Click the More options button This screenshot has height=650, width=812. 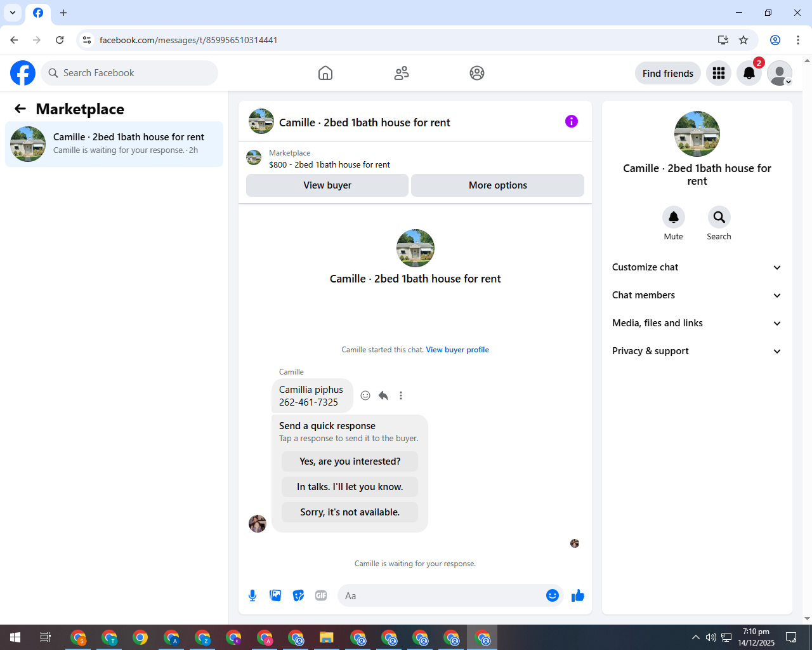tap(498, 185)
